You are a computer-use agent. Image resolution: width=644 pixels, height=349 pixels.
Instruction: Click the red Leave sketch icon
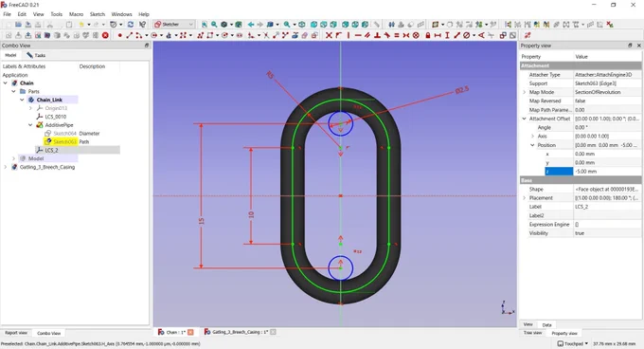105,35
